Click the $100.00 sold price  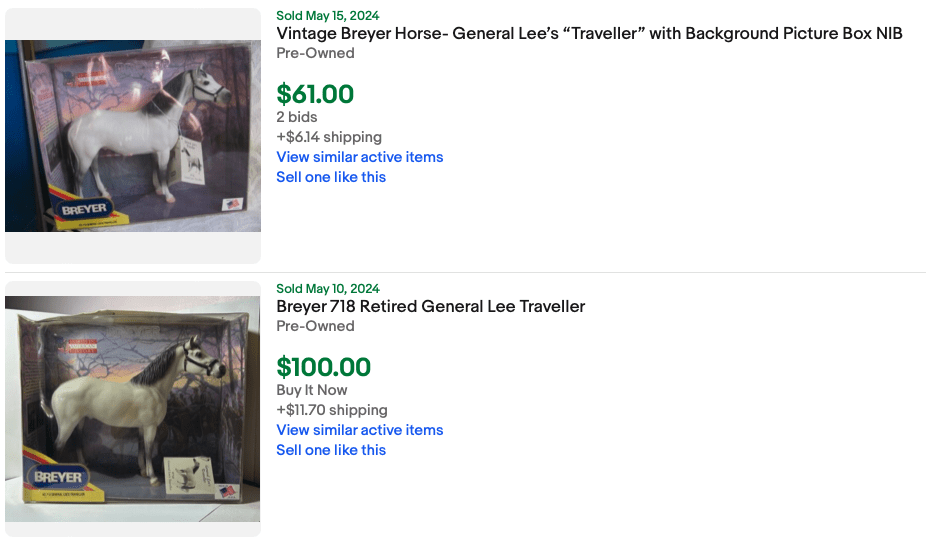[x=323, y=368]
